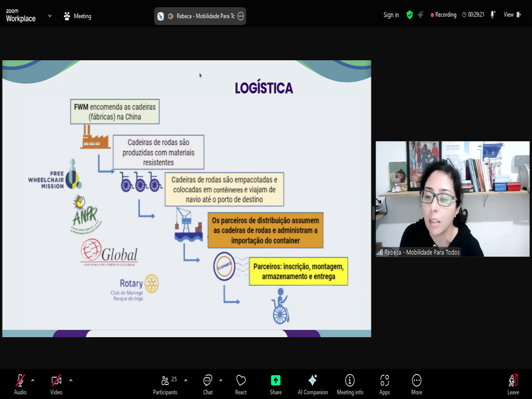Open the AI Companion sparkle icon

click(312, 383)
